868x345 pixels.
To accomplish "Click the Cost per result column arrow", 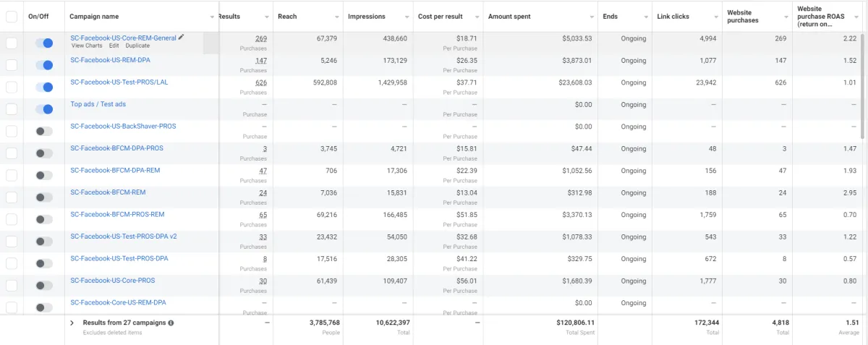I will click(x=477, y=17).
